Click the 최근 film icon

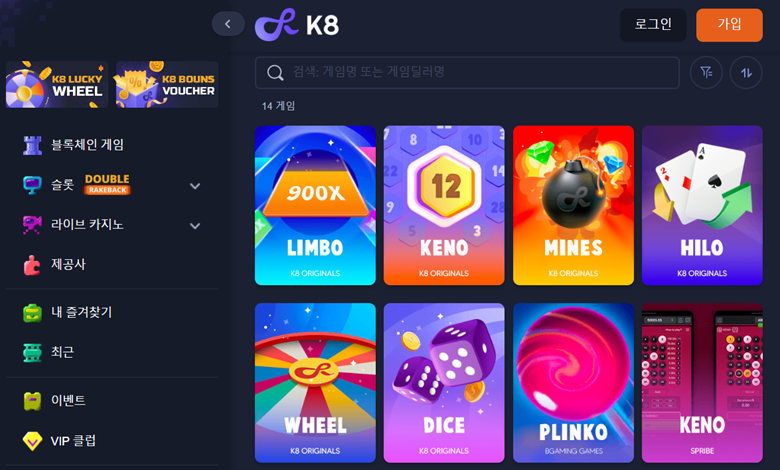tap(32, 352)
